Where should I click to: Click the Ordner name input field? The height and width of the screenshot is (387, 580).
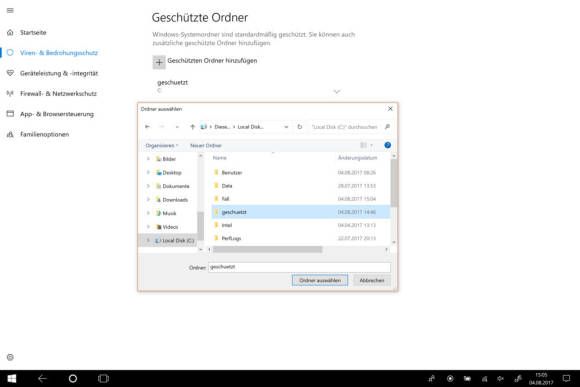click(299, 267)
